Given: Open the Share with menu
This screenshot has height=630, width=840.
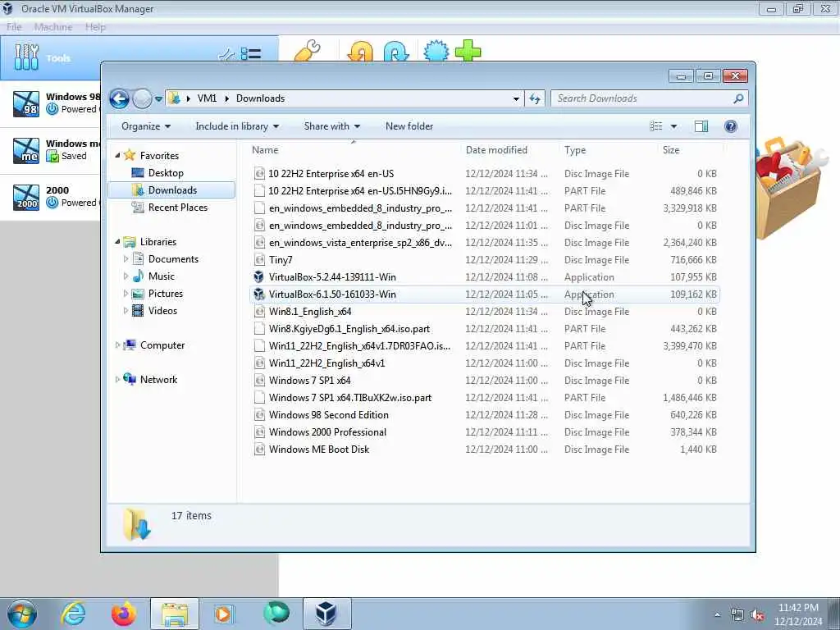Looking at the screenshot, I should click(331, 126).
